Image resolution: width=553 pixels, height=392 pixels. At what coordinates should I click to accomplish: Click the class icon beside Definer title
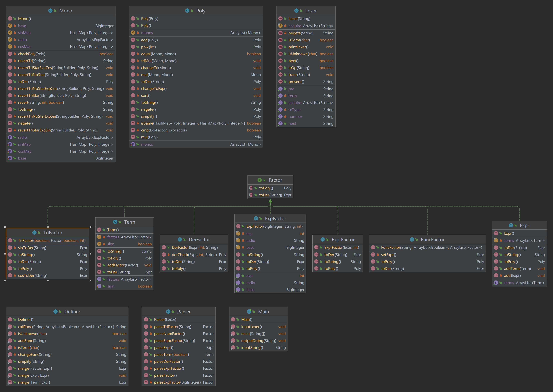pyautogui.click(x=55, y=311)
